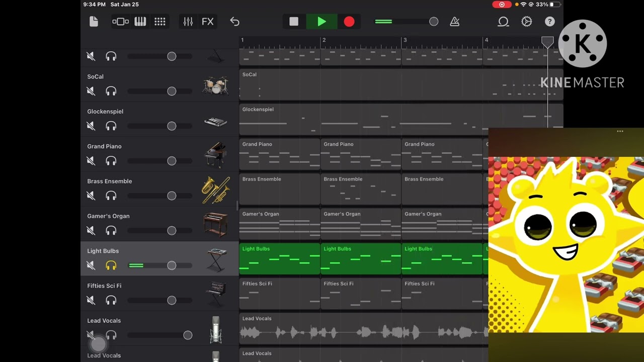Tap the track header resize handle
Screen dimensions: 644x362
tap(237, 206)
